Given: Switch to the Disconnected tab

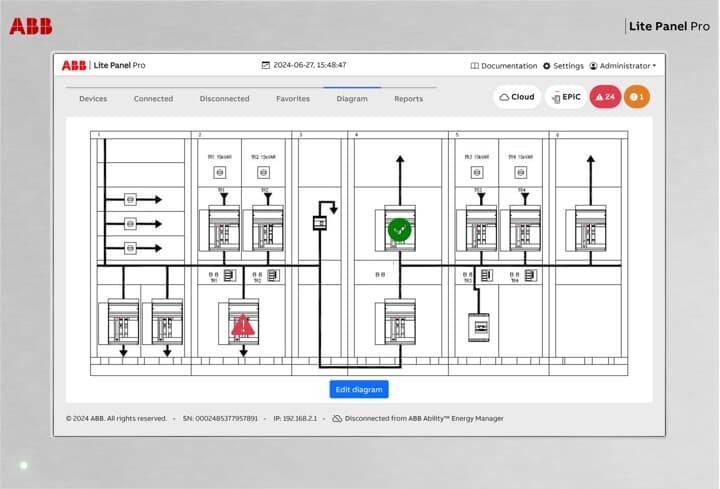Looking at the screenshot, I should (225, 99).
